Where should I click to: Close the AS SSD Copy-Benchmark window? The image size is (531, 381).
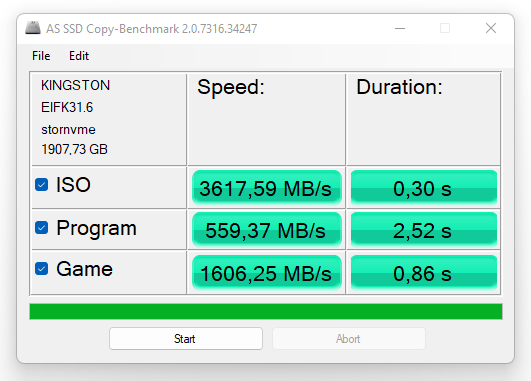[491, 28]
